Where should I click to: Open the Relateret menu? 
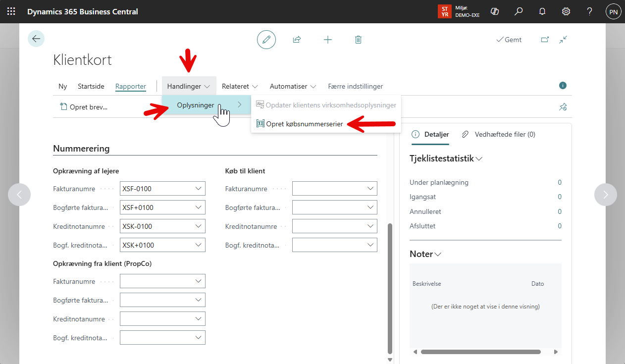(x=240, y=86)
